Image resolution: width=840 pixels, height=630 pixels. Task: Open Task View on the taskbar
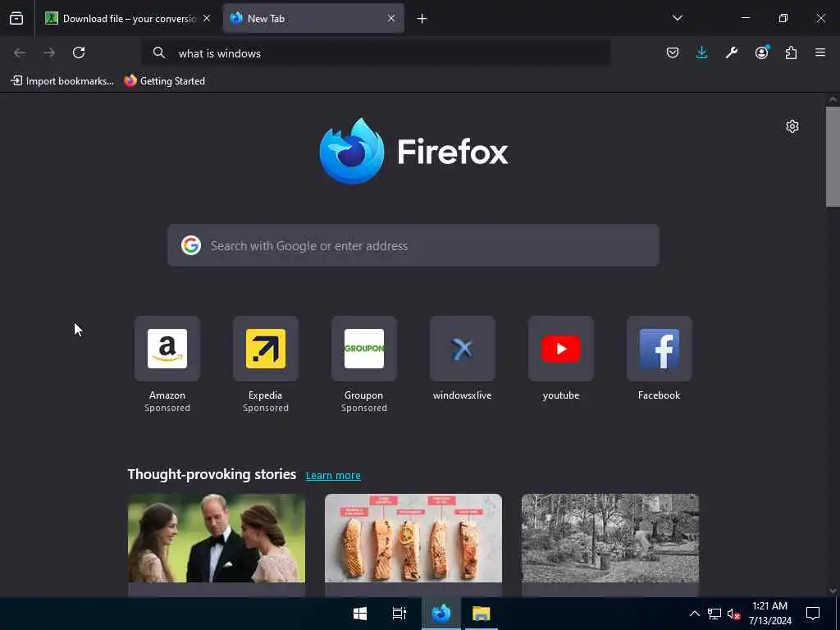coord(399,614)
